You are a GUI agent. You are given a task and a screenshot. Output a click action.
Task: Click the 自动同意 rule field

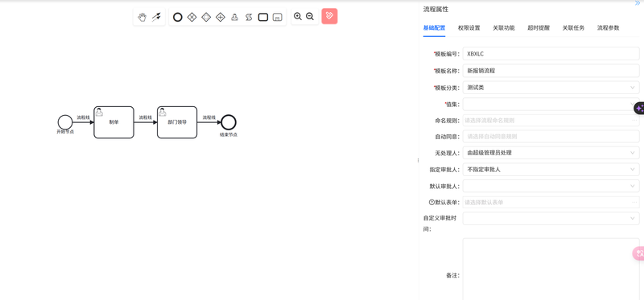pyautogui.click(x=551, y=137)
